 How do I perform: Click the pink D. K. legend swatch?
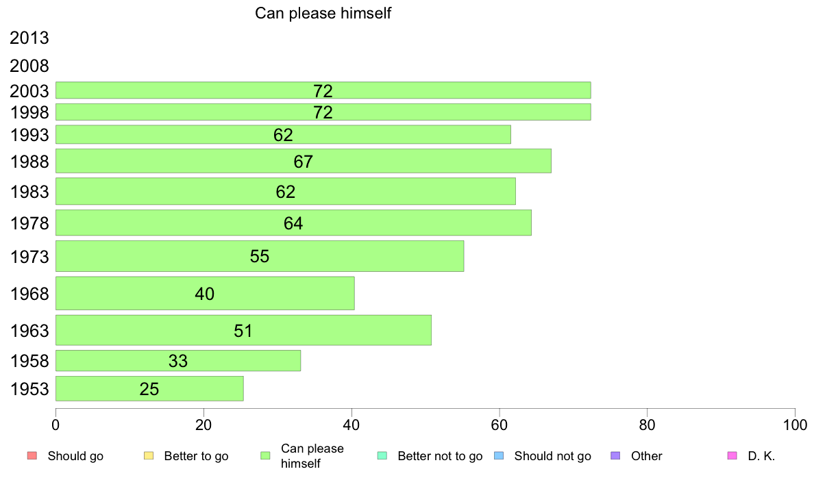(x=732, y=456)
